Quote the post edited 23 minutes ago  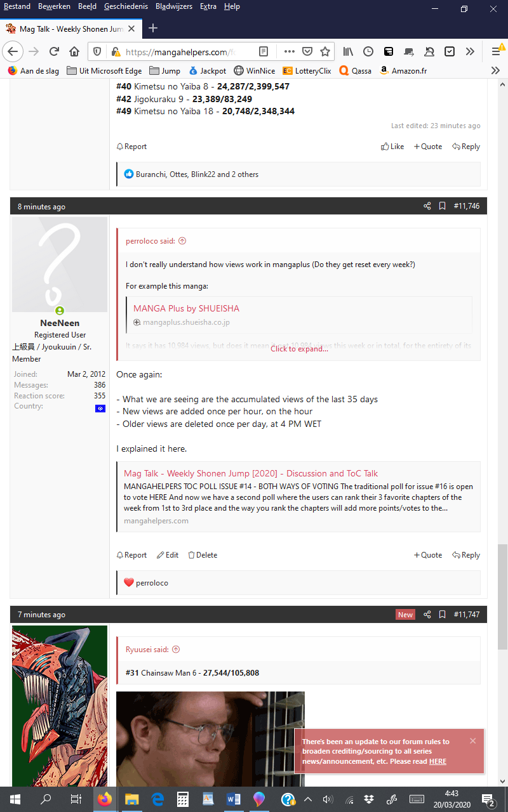428,147
